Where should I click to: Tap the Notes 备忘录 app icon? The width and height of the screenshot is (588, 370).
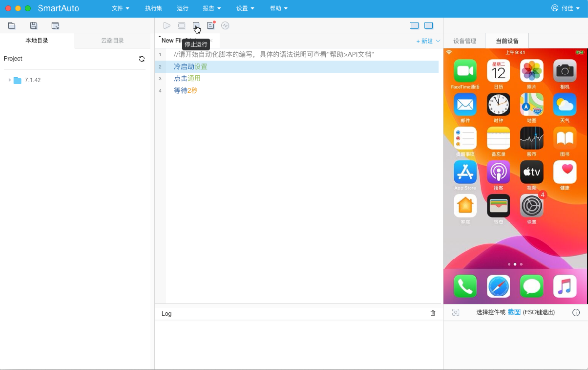point(498,138)
